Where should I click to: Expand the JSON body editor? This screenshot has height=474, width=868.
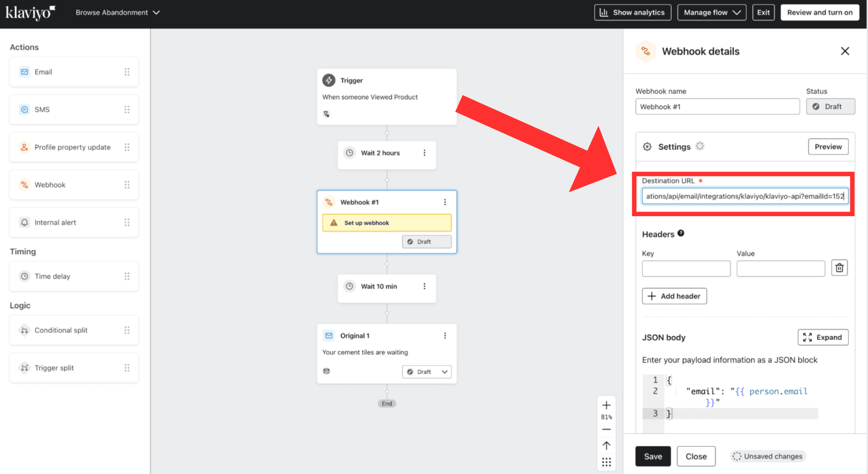coord(823,337)
